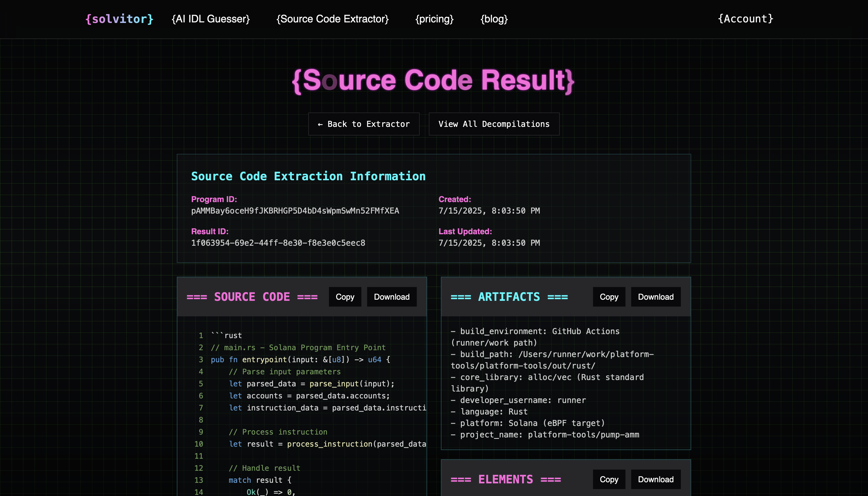Click the Source Code Extraction Information heading
This screenshot has height=496, width=868.
(308, 176)
